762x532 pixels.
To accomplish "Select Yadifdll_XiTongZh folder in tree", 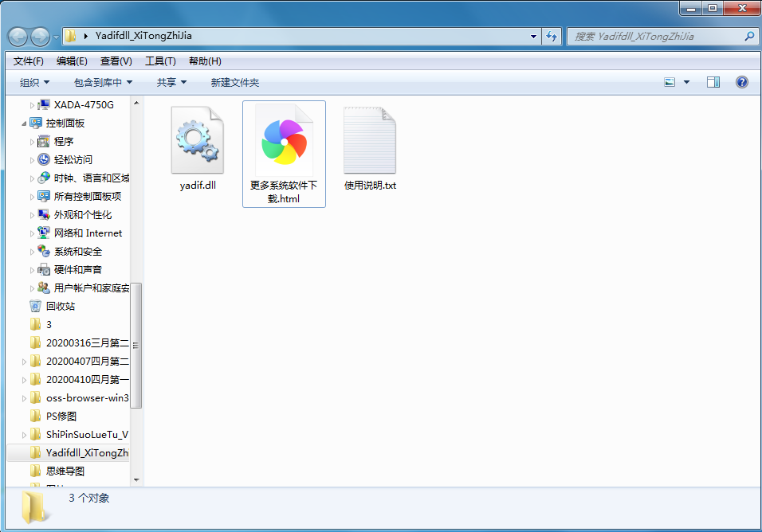I will click(87, 453).
